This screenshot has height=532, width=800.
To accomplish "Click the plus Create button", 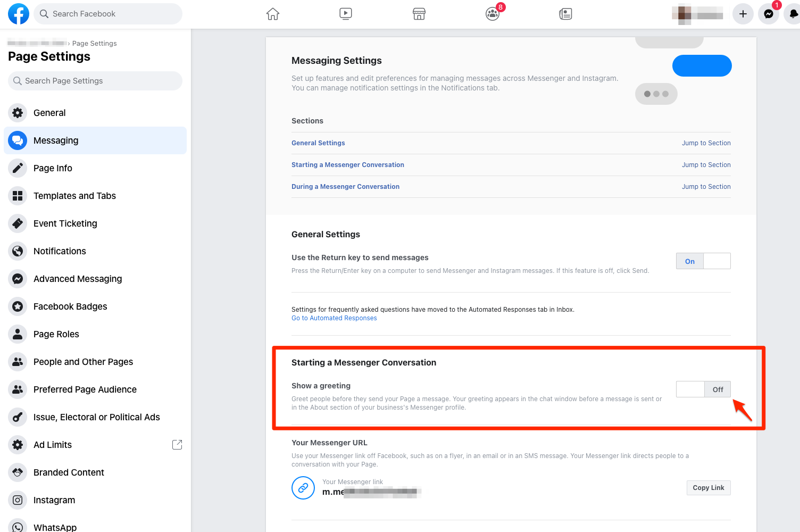I will click(x=743, y=14).
